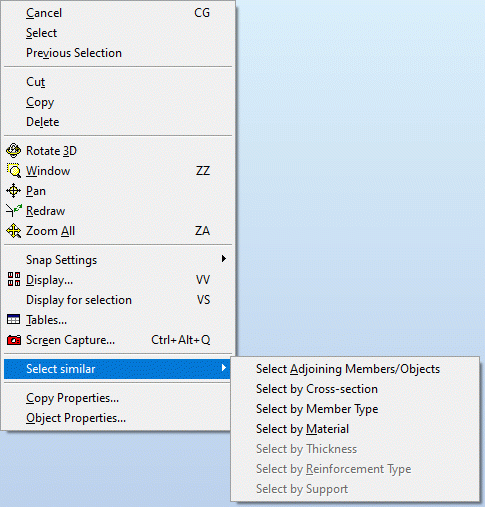Click the Select similar submenu arrow
The width and height of the screenshot is (485, 507).
click(224, 368)
